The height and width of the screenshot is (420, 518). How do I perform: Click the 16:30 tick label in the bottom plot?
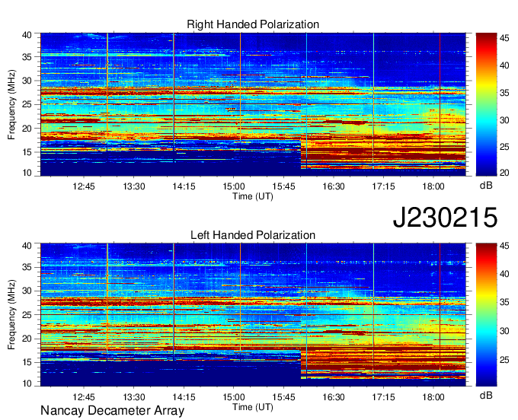click(x=334, y=397)
